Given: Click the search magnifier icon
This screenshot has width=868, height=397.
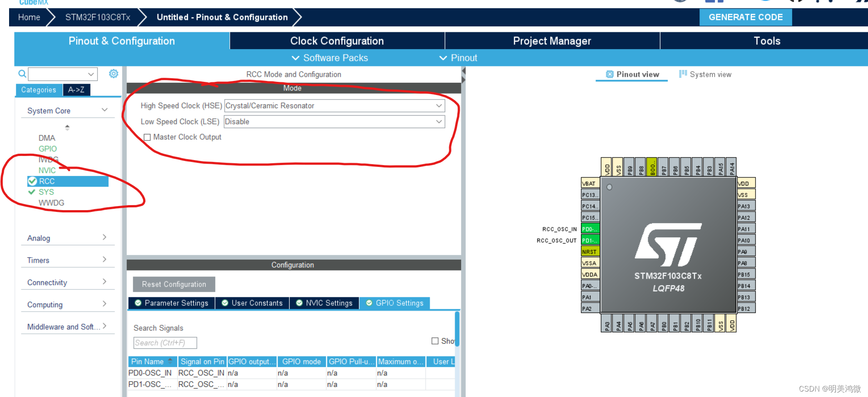Looking at the screenshot, I should (22, 74).
